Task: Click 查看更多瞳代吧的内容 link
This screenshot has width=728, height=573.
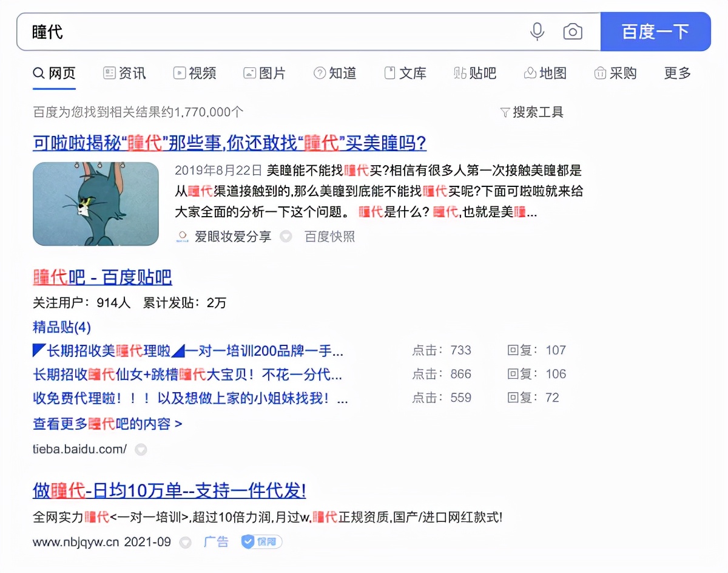Action: click(x=107, y=424)
